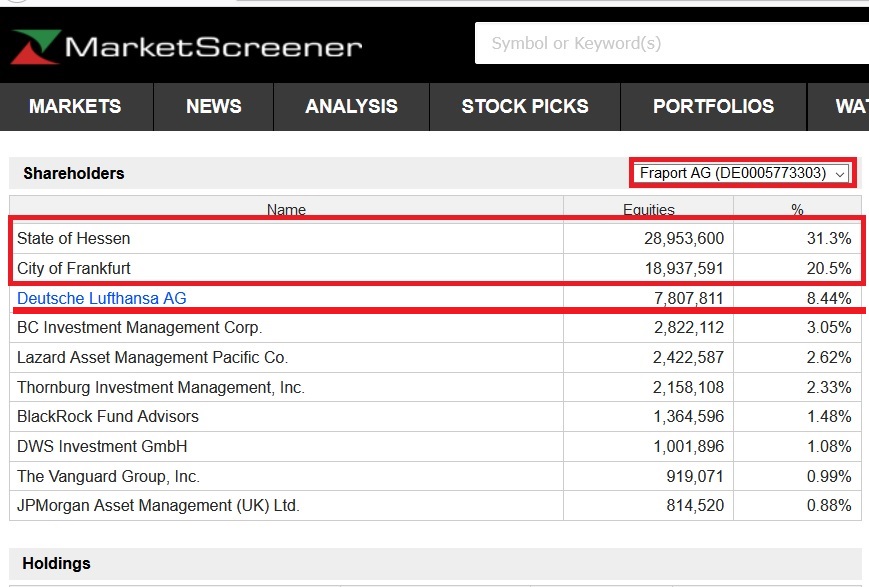Click the 2,822,112 equities value
Screen dimensions: 869x587
tap(689, 328)
